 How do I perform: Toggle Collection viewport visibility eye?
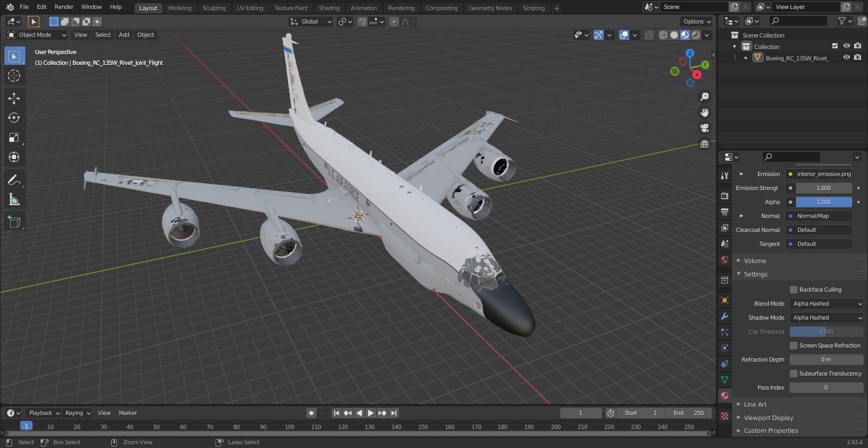[846, 46]
